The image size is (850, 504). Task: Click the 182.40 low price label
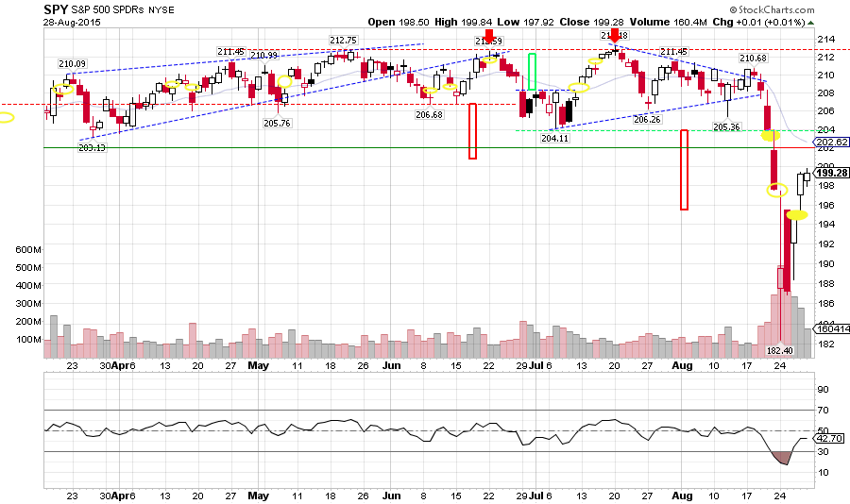tap(779, 351)
